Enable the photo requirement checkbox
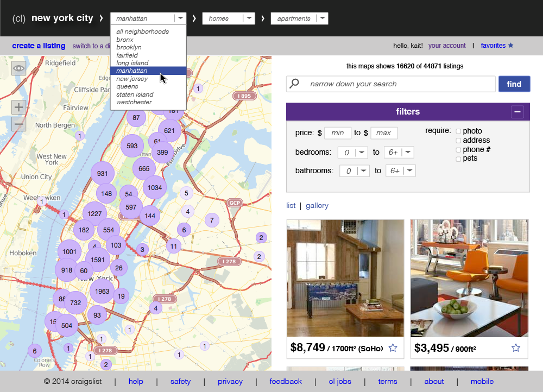This screenshot has width=543, height=392. point(458,131)
